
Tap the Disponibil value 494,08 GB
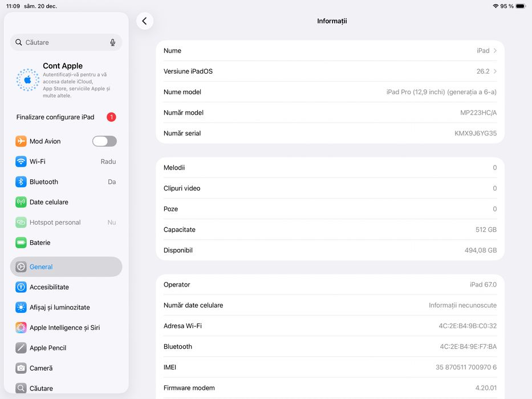(481, 250)
